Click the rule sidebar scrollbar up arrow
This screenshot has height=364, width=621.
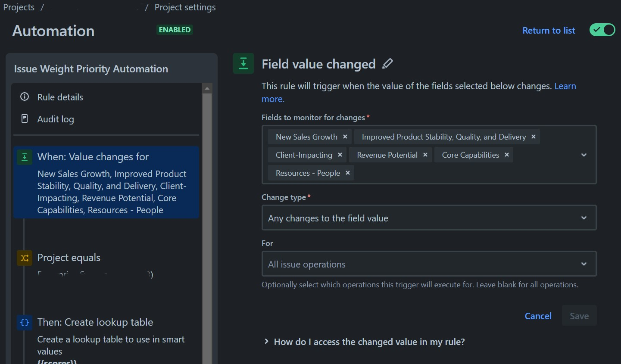207,88
